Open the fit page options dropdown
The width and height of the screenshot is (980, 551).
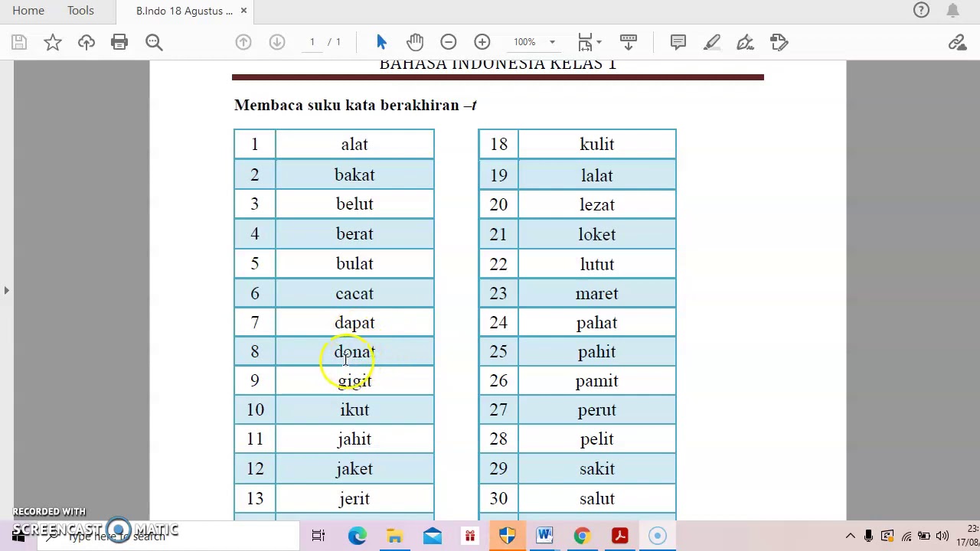[x=589, y=42]
